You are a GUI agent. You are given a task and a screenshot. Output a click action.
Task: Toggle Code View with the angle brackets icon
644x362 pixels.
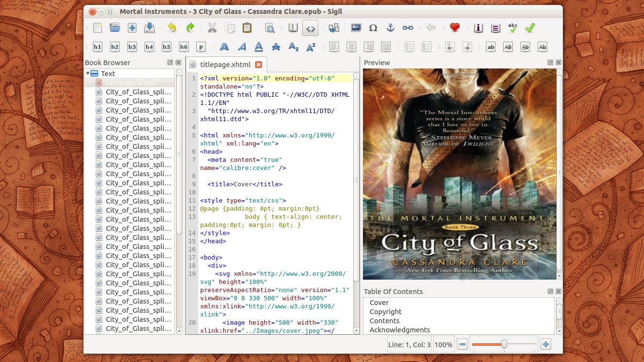310,28
